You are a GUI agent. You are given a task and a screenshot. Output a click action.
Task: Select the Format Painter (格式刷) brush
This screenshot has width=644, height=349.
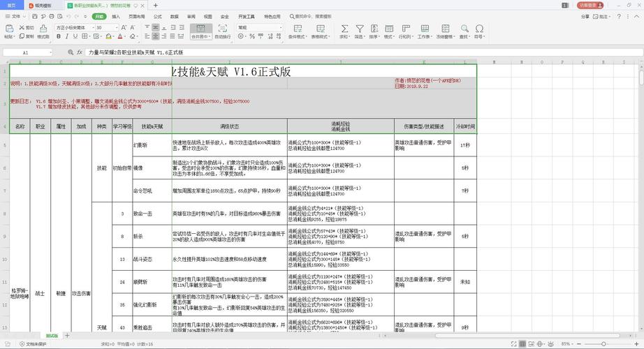(x=43, y=29)
